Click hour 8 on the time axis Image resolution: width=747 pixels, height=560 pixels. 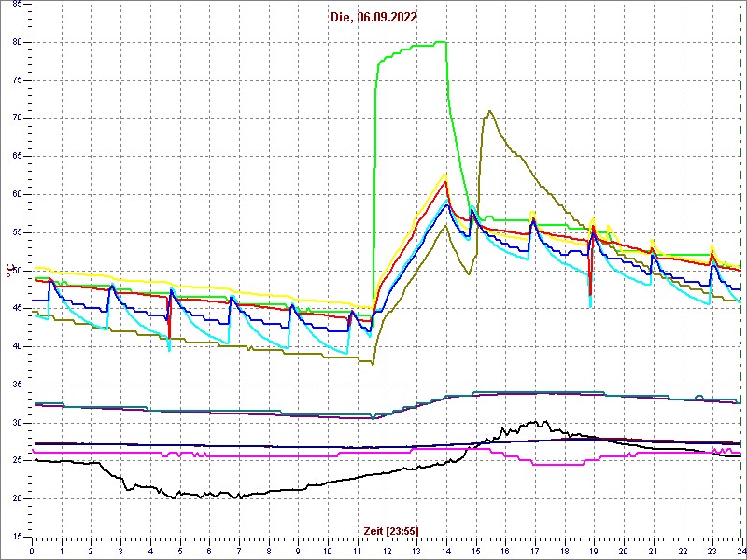(268, 551)
